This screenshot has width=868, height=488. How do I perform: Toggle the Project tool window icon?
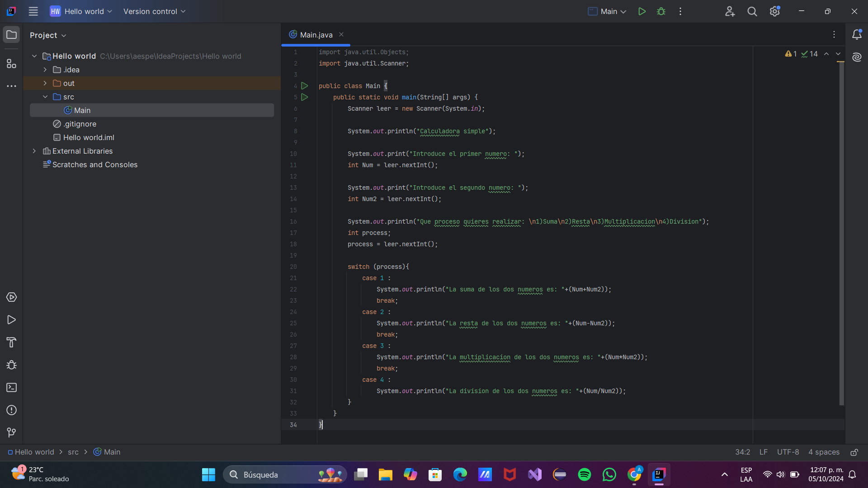click(x=12, y=35)
